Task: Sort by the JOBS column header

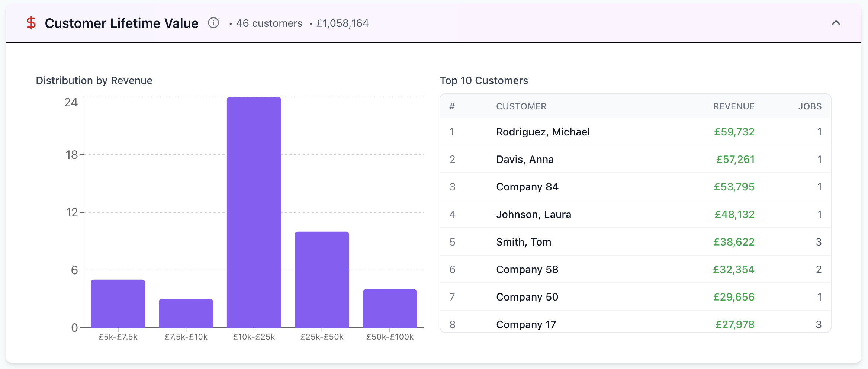Action: 810,106
